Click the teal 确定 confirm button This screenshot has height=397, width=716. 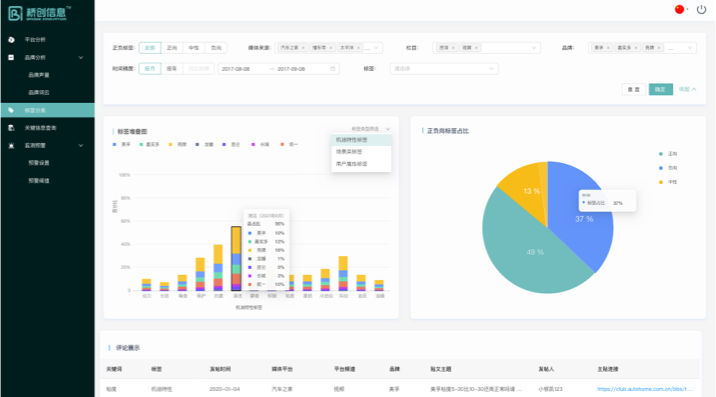pos(661,89)
